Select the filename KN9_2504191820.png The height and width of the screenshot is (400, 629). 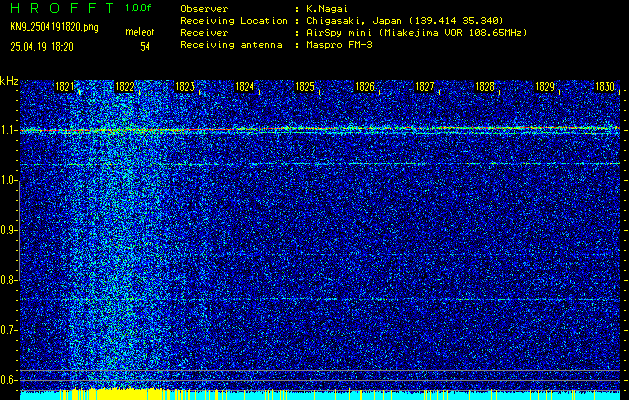54,28
